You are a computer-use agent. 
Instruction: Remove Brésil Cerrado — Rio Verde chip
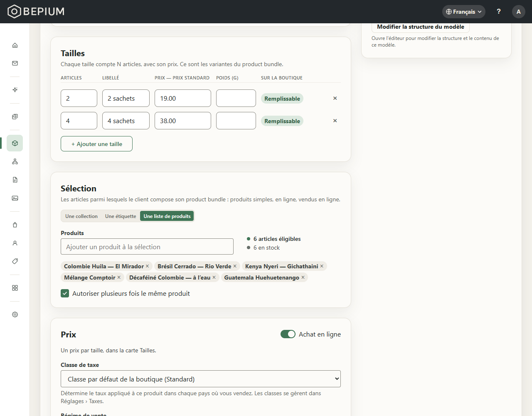click(x=235, y=266)
